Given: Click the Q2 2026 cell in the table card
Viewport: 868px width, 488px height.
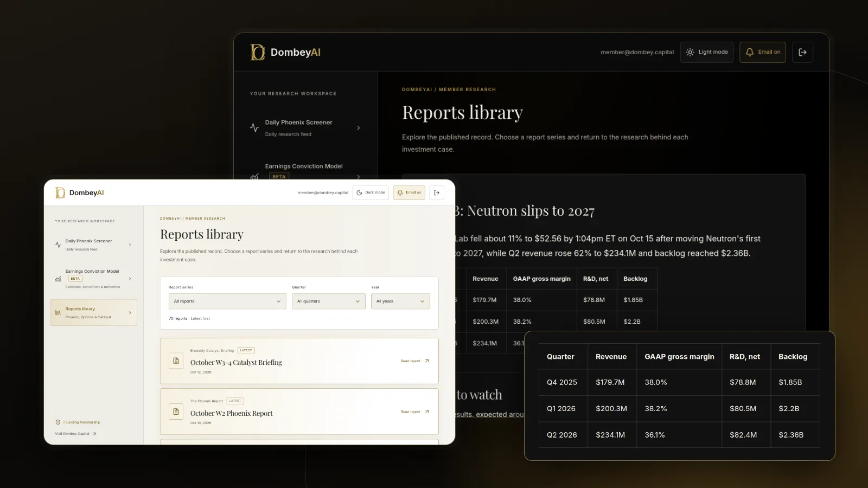Looking at the screenshot, I should 563,435.
